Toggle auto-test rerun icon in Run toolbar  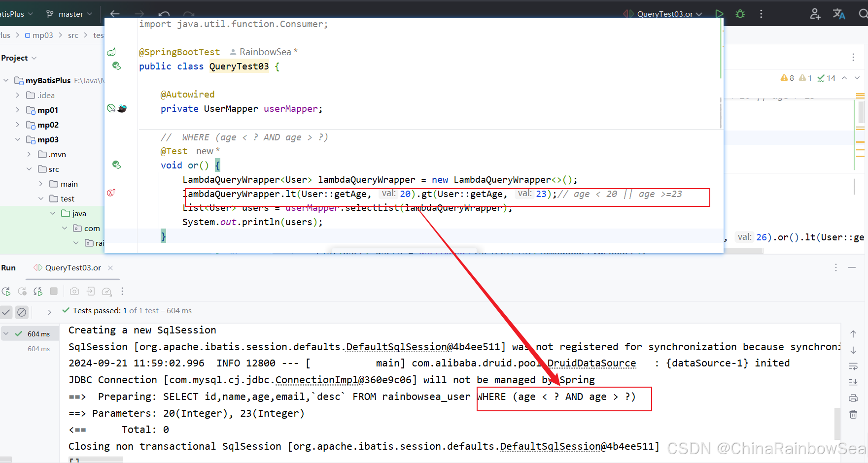(x=38, y=291)
